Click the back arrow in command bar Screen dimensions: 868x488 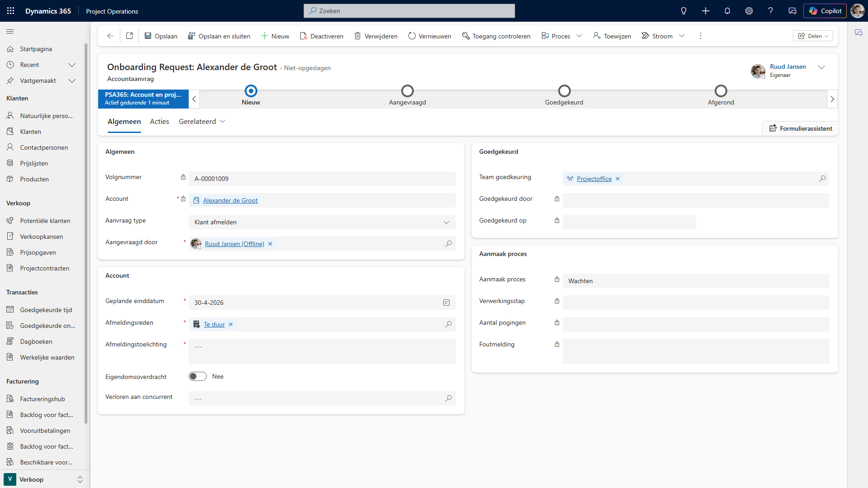[110, 36]
